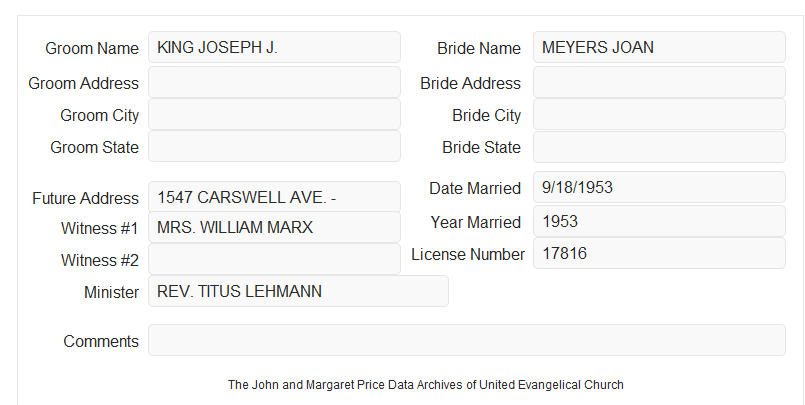Click the Minister field with REV. TITUS LEHMANN

pos(298,291)
